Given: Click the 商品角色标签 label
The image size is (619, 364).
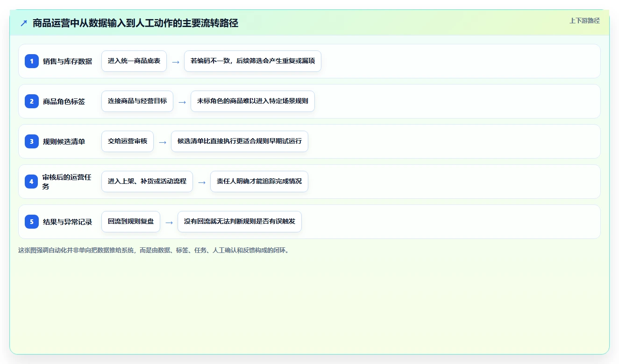Looking at the screenshot, I should 64,101.
